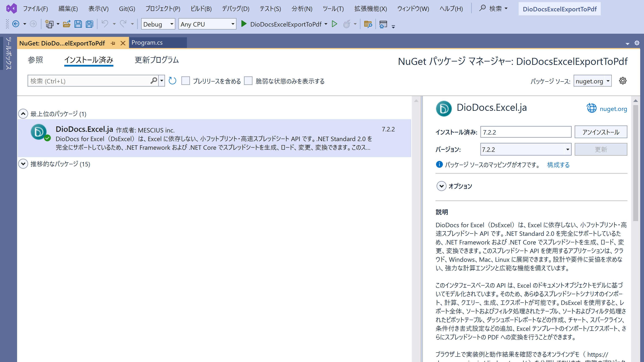Click the info icon for source mapping
Screen dimensions: 644x362
pyautogui.click(x=439, y=164)
